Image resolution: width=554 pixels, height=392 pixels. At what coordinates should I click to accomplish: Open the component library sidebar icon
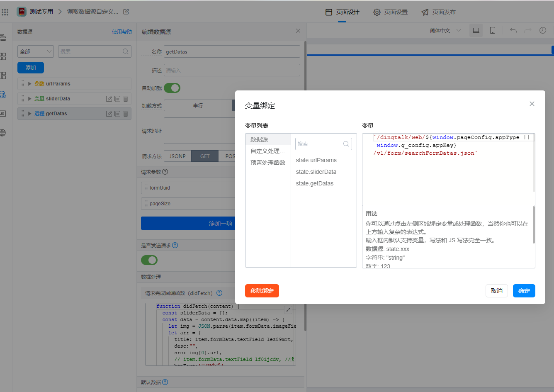pos(3,56)
